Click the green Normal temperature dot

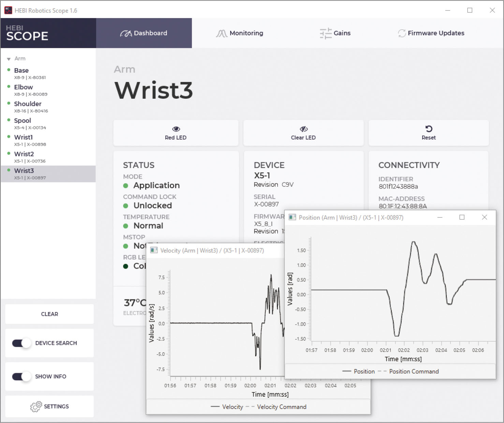click(125, 226)
